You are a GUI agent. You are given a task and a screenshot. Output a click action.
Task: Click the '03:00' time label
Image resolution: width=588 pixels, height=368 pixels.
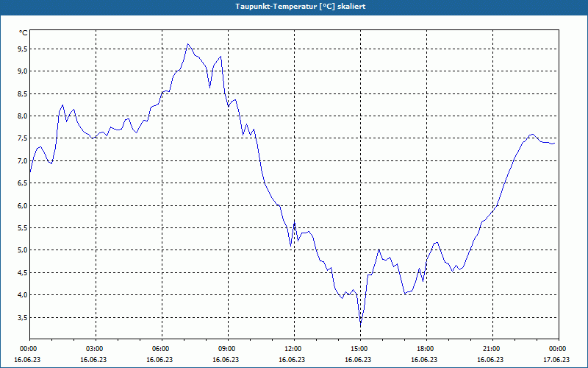click(94, 349)
